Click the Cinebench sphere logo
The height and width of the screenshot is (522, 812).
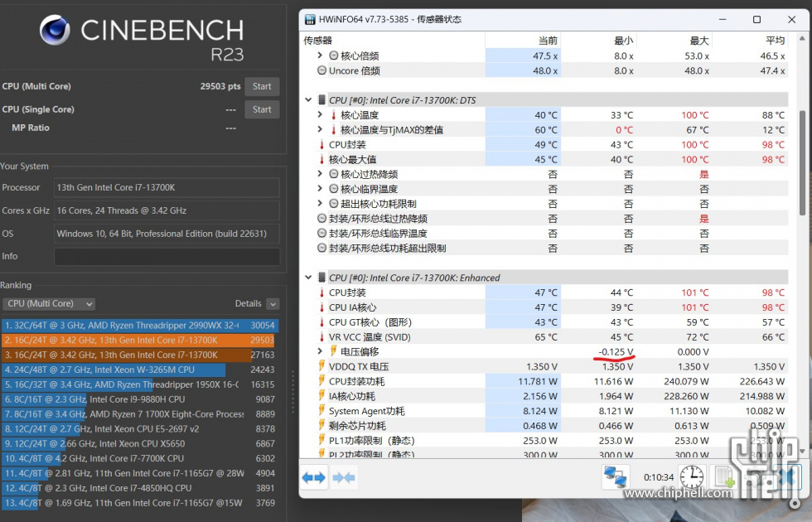tap(55, 30)
